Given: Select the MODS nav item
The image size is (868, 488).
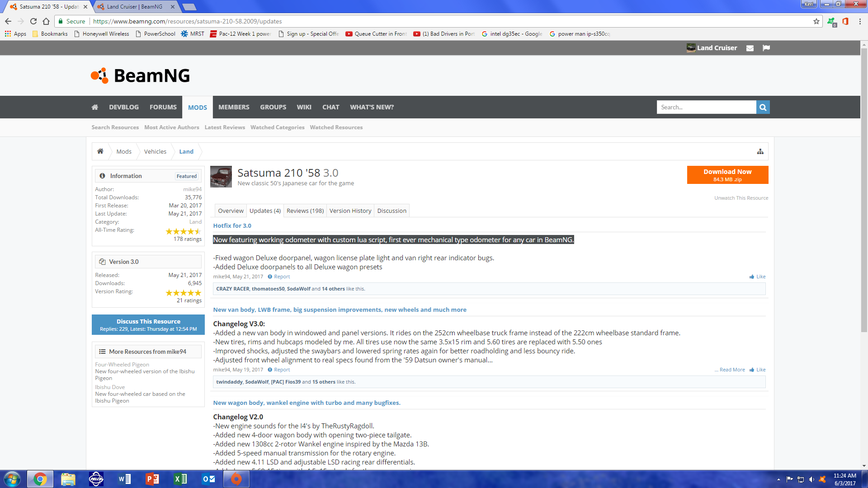Looking at the screenshot, I should (198, 107).
